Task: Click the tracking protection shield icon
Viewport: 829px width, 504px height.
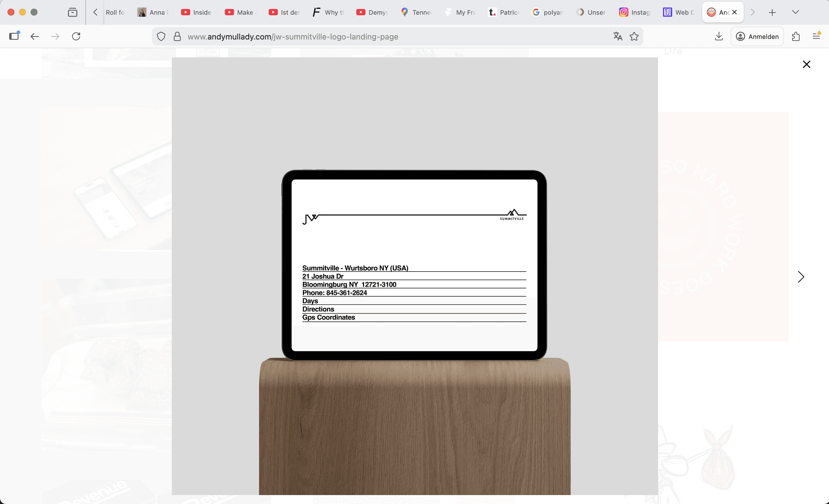Action: click(161, 36)
